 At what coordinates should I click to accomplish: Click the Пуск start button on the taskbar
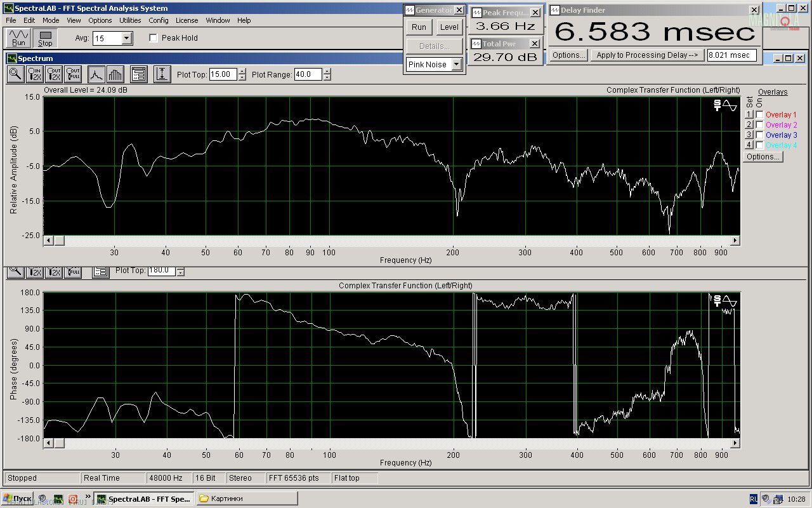(17, 498)
